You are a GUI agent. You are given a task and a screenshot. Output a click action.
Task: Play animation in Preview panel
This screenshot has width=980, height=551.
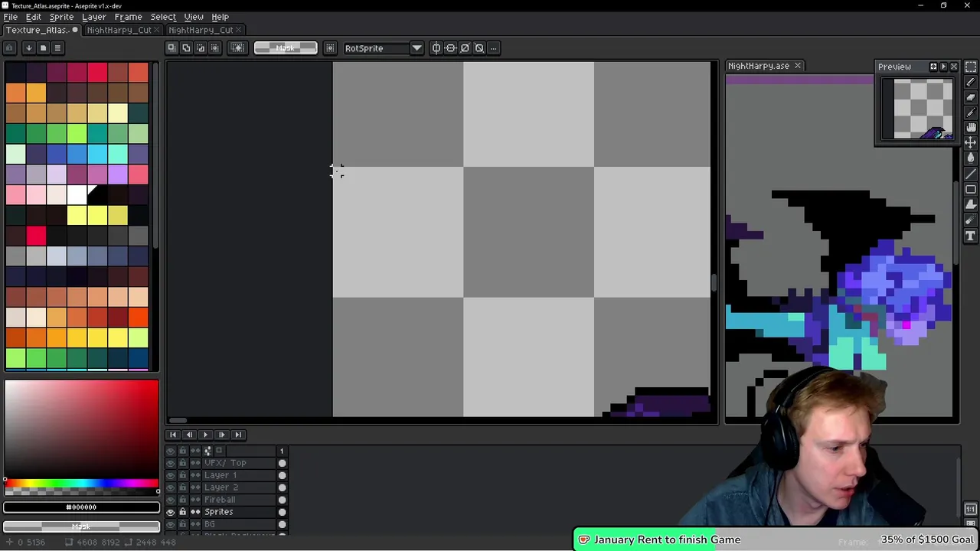pyautogui.click(x=943, y=67)
